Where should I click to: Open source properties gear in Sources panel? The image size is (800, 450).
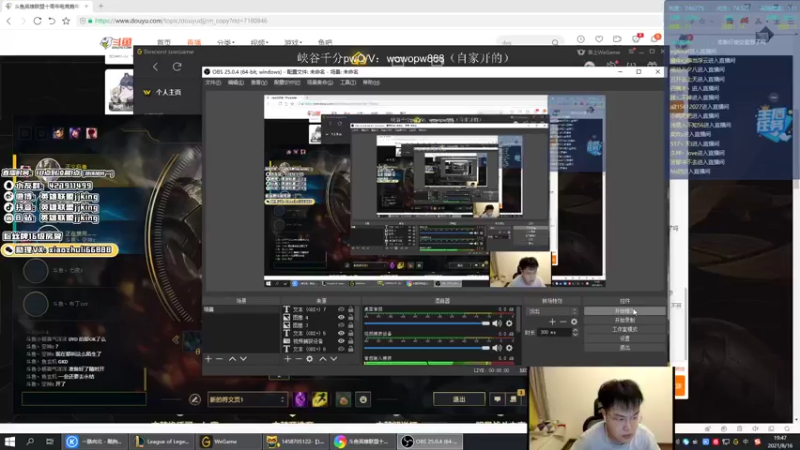[310, 359]
